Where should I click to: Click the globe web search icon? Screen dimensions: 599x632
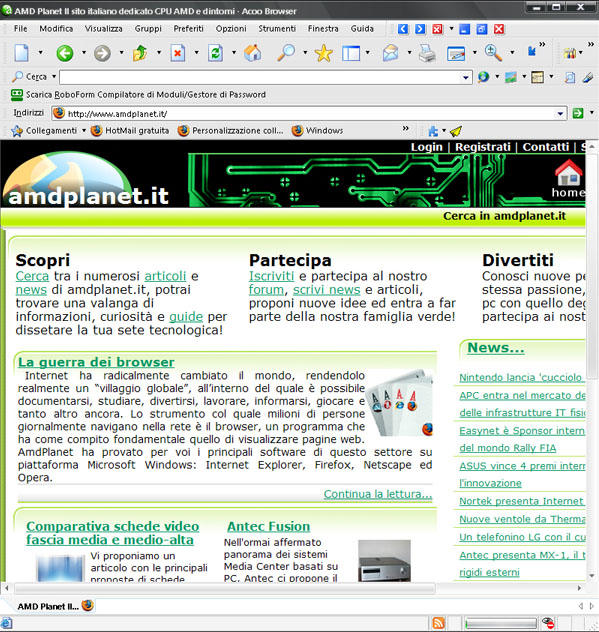click(483, 77)
